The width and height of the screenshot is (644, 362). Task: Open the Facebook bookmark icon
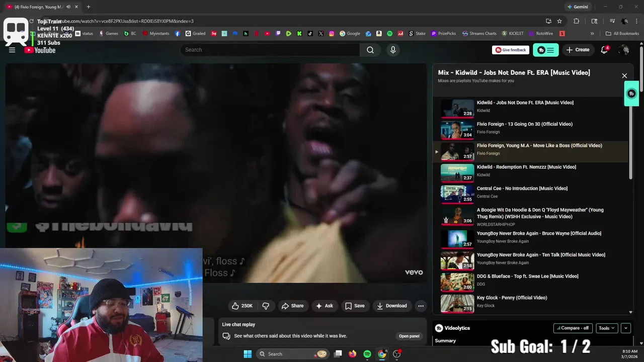tap(178, 34)
